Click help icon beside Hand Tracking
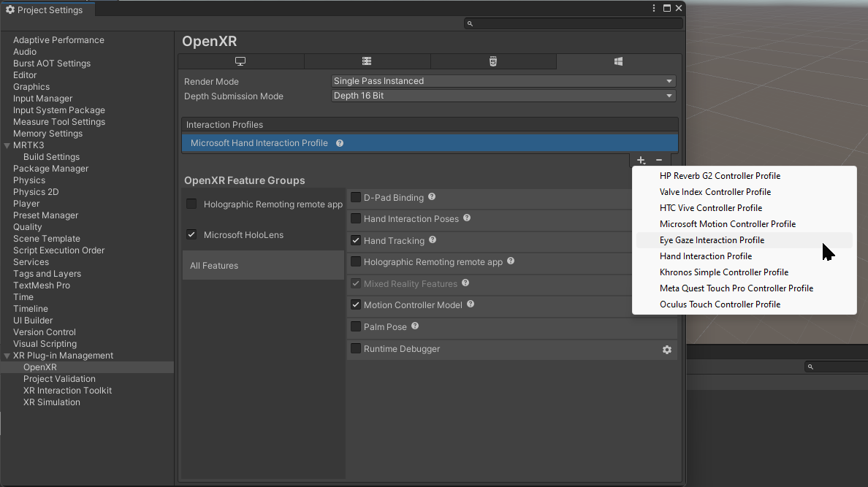The image size is (868, 487). (433, 240)
